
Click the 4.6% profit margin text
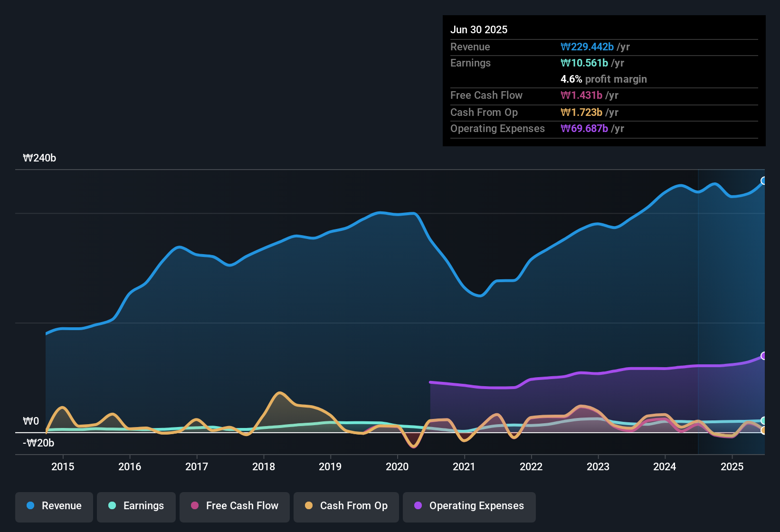click(x=604, y=79)
